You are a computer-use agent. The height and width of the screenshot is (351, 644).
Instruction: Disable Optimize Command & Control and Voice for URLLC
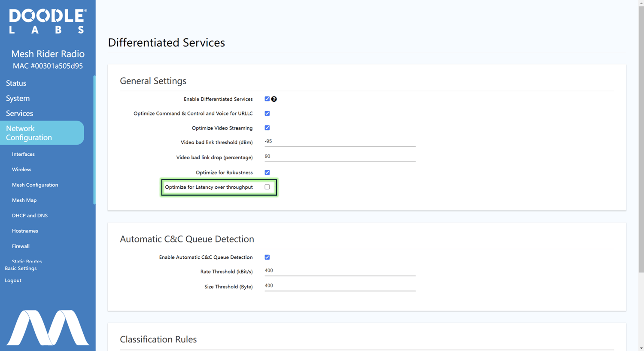tap(267, 113)
